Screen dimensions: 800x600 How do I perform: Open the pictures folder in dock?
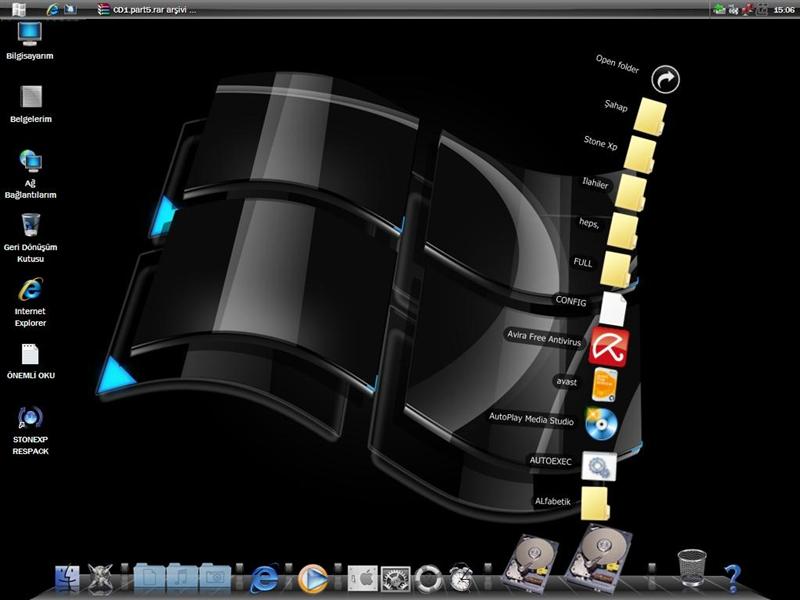(214, 578)
